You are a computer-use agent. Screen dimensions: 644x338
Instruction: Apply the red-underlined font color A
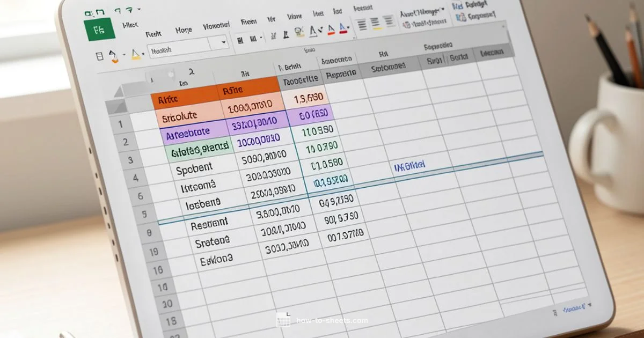[x=331, y=29]
